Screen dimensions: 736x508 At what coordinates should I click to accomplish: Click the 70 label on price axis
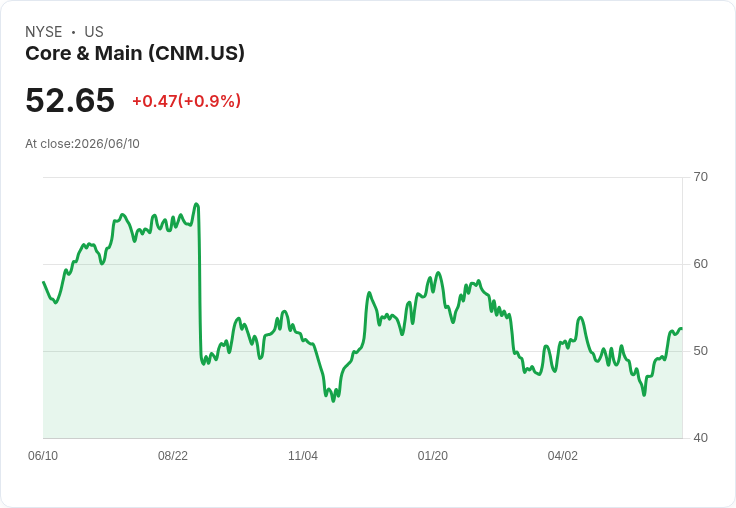(700, 177)
